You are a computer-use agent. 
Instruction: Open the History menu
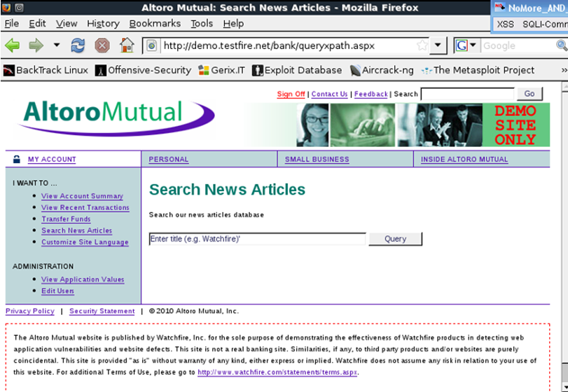tap(103, 24)
